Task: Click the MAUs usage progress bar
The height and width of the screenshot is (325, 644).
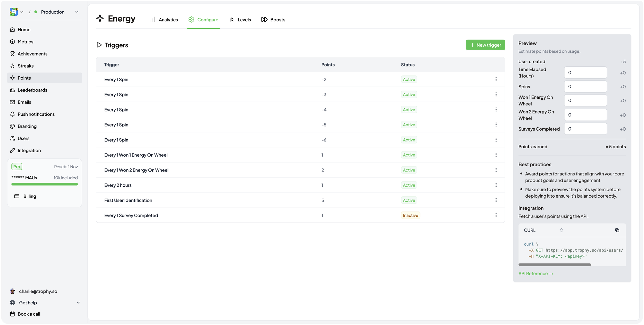Action: (x=44, y=184)
